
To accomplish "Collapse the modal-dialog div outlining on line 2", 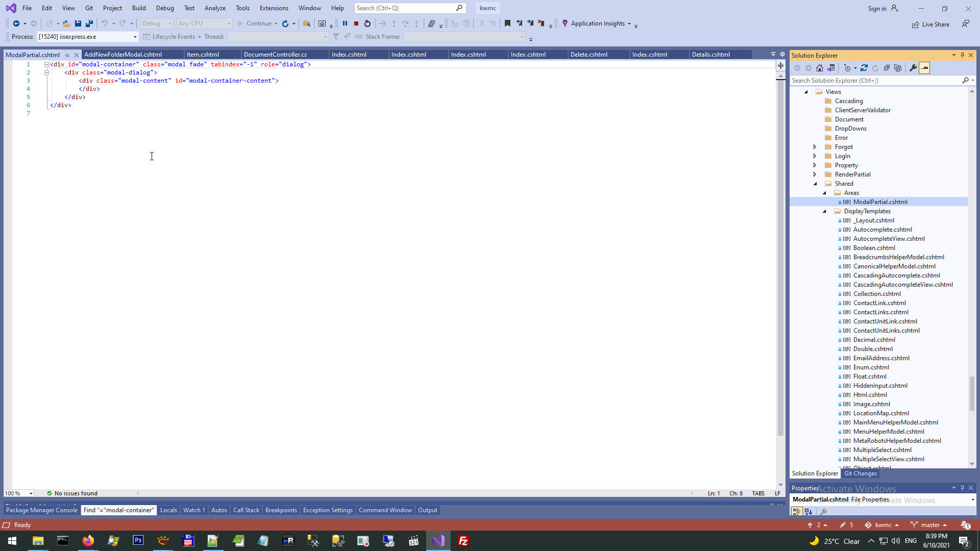I will [46, 72].
